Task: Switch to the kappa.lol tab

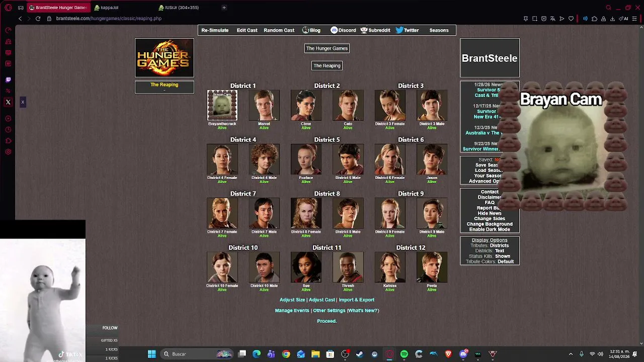Action: (123, 8)
